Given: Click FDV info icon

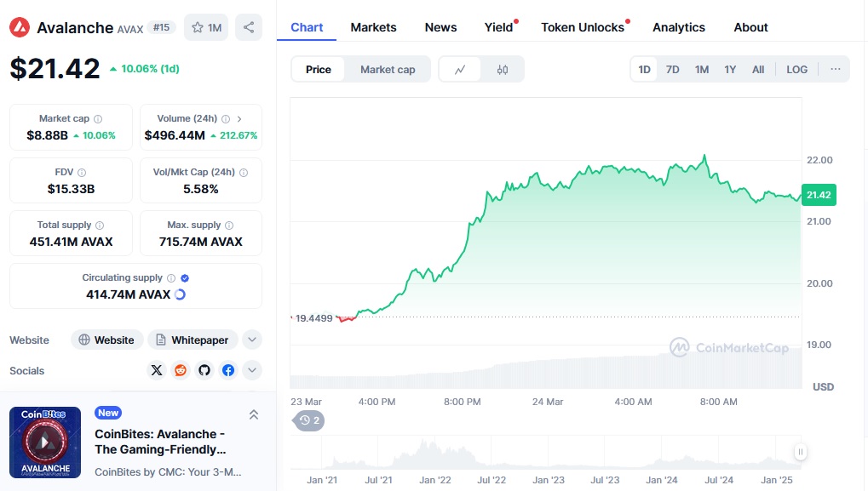Looking at the screenshot, I should tap(82, 173).
